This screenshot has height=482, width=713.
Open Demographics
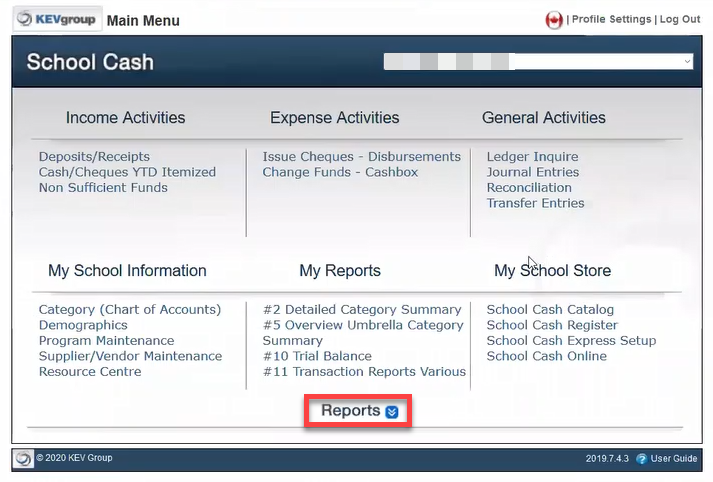click(x=83, y=325)
